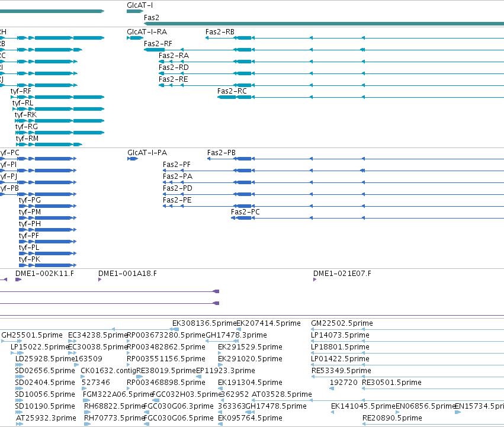Select the AT25932.3prime EST label
504x427 pixels.
pos(46,418)
